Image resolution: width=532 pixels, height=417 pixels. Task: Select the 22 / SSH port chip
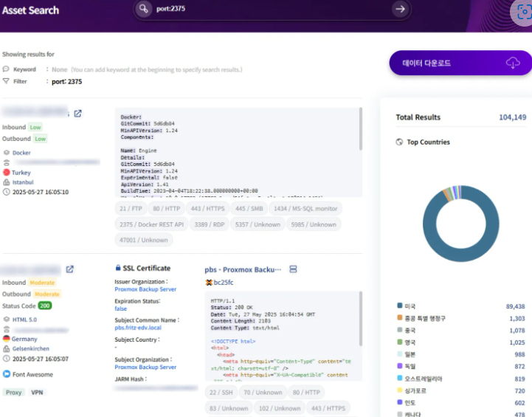click(x=221, y=392)
